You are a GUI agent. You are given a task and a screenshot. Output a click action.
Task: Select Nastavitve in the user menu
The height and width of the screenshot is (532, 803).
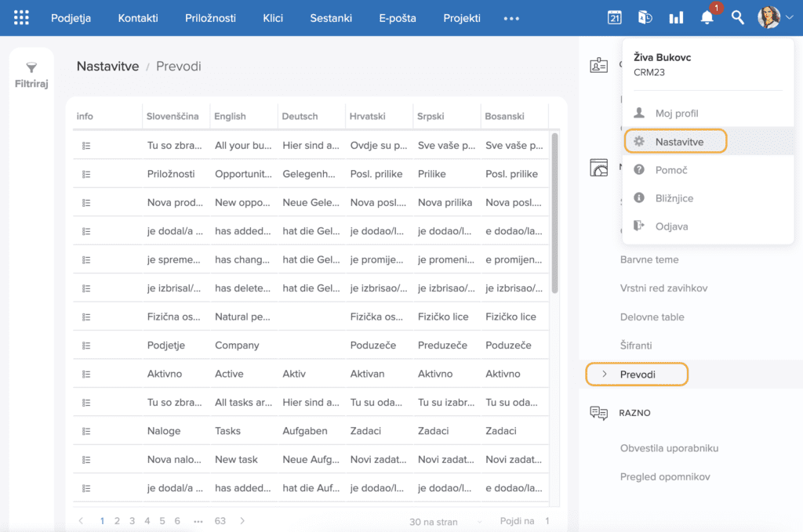pos(679,142)
